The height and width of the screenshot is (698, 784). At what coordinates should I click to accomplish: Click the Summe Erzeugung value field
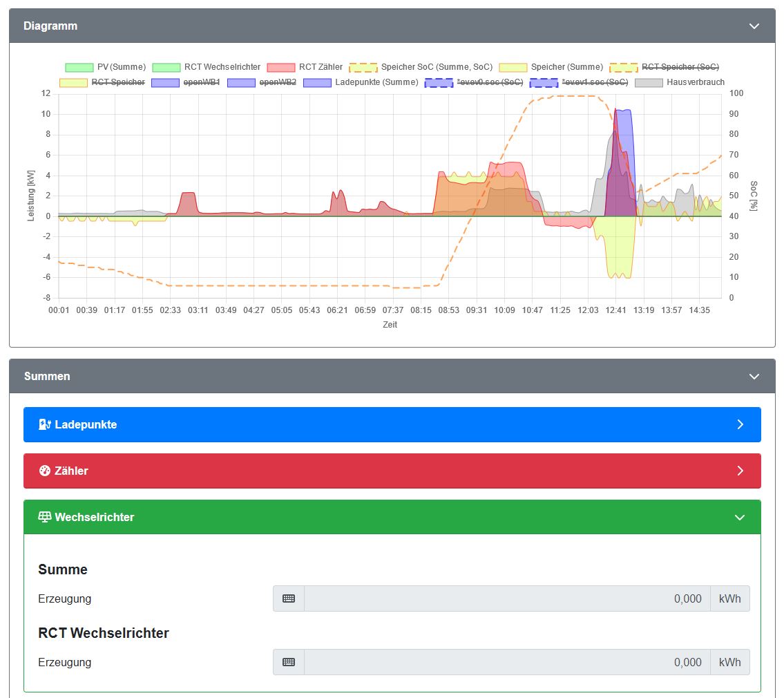(x=506, y=598)
